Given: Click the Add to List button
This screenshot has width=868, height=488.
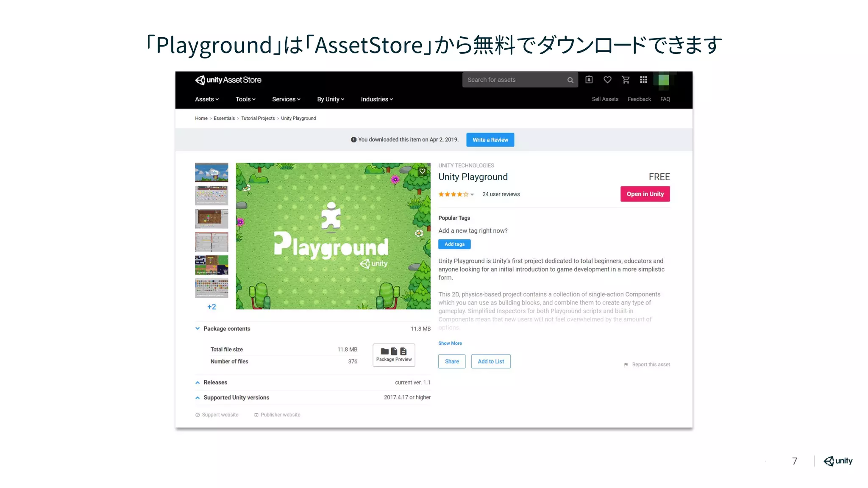Looking at the screenshot, I should [491, 361].
